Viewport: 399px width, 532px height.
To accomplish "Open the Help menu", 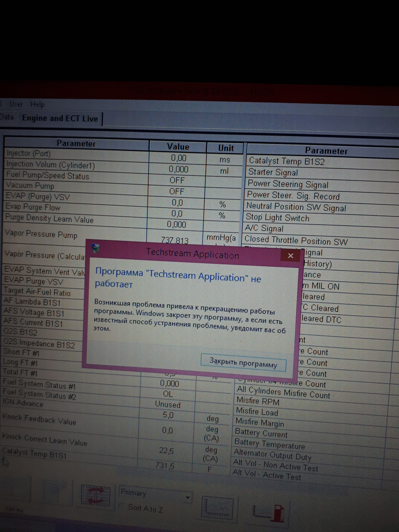I will (x=37, y=104).
